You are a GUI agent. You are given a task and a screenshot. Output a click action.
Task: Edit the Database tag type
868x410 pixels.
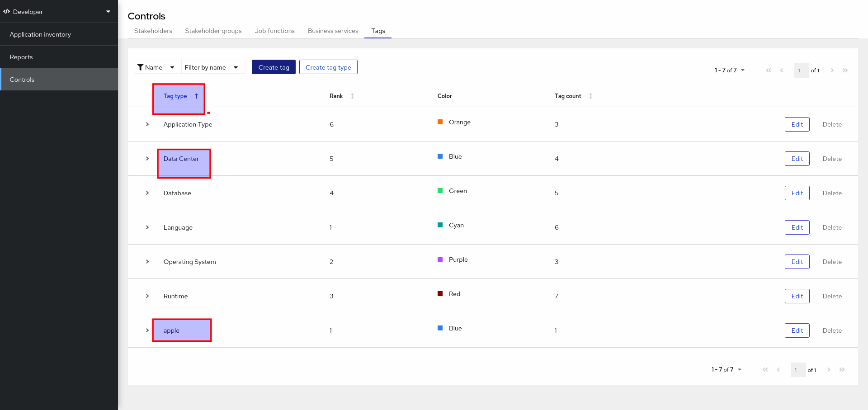797,193
